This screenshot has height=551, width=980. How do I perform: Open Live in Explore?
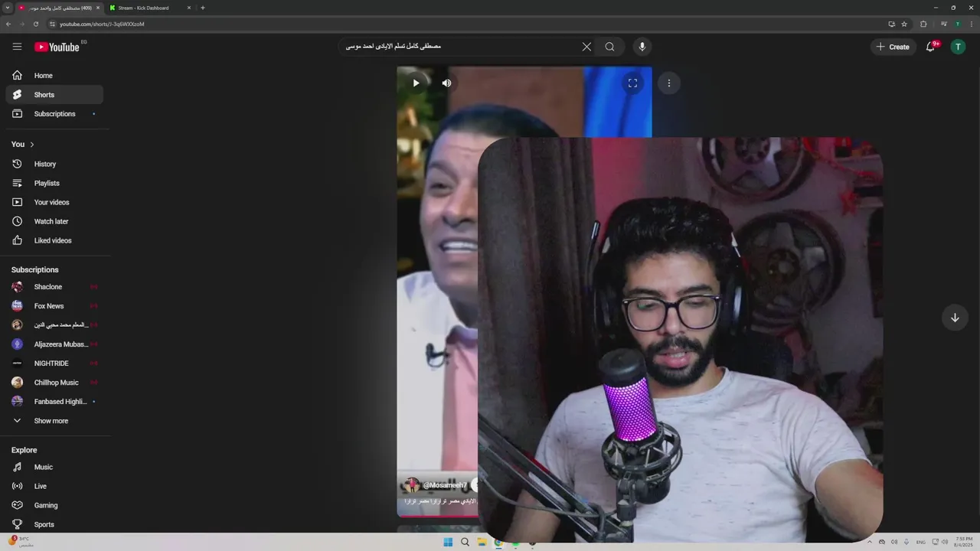pyautogui.click(x=54, y=486)
